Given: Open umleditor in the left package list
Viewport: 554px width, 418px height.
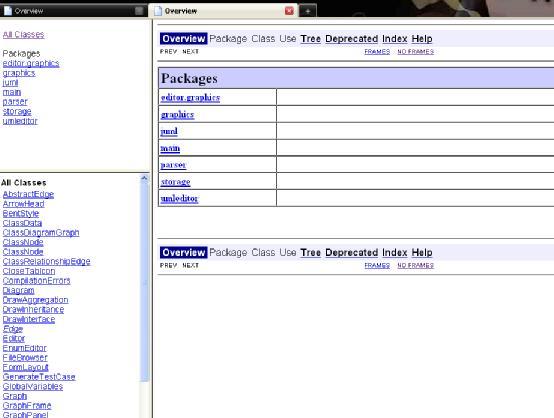Looking at the screenshot, I should pos(20,121).
